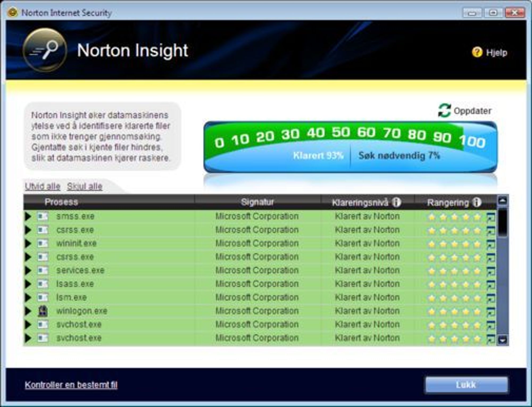Click the star rating for lsass.exe
Screen dimensions: 532x407
pos(455,285)
